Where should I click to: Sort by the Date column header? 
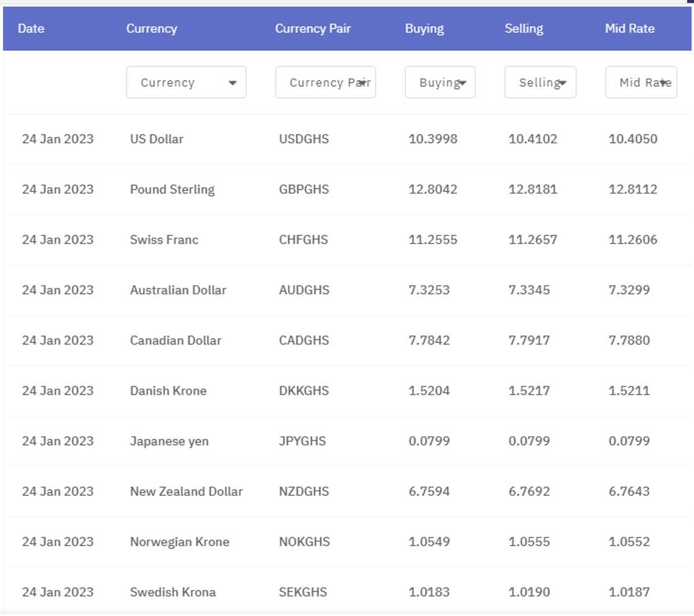(31, 29)
